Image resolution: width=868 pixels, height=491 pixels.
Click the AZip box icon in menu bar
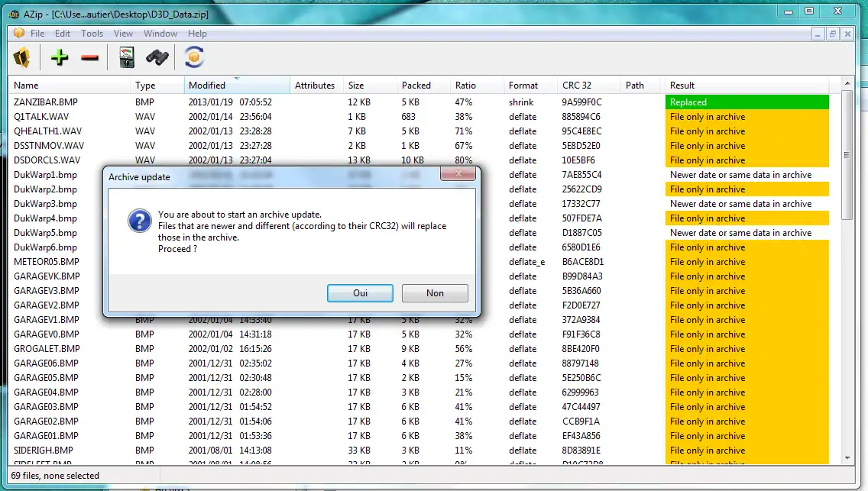coord(19,34)
